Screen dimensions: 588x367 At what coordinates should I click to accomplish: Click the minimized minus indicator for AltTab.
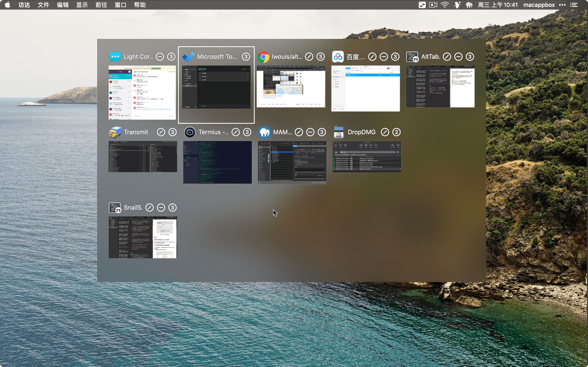(x=458, y=57)
